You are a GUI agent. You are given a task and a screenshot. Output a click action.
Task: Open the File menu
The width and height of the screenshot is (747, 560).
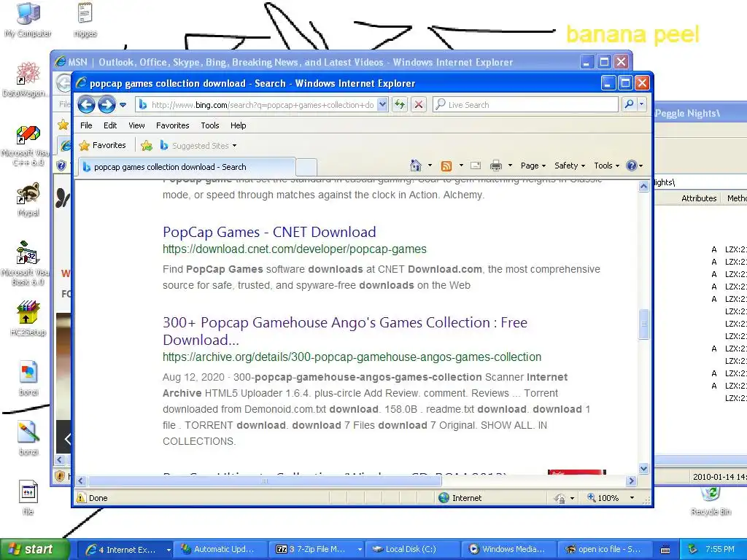(86, 125)
